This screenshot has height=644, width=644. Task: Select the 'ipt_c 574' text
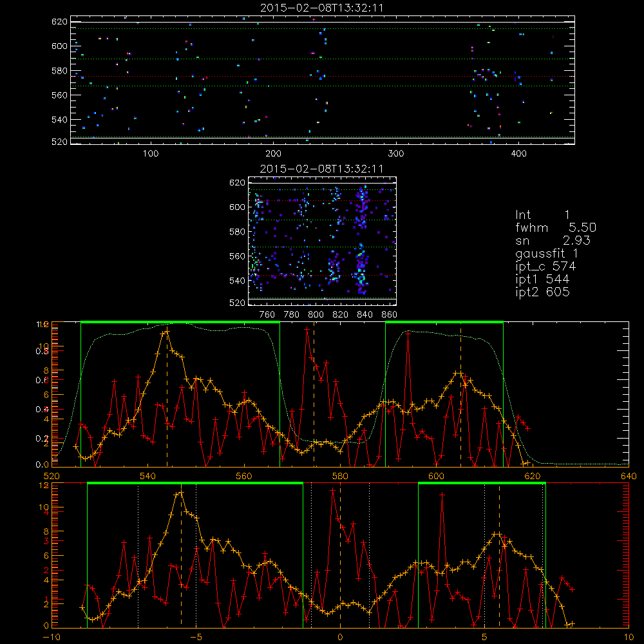click(545, 266)
